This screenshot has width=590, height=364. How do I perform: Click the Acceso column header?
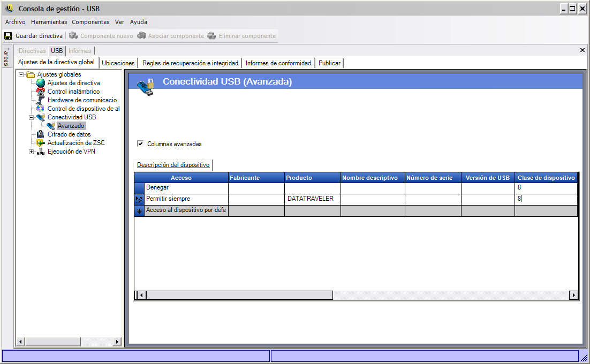[181, 178]
